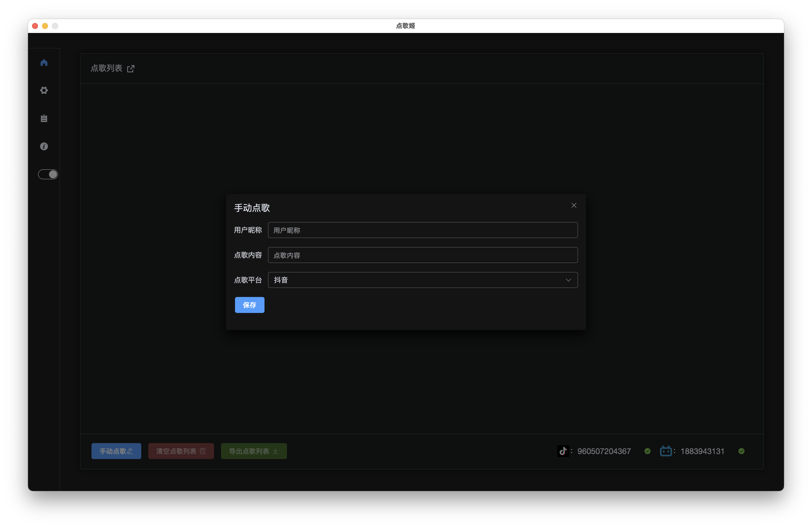812x528 pixels.
Task: Toggle the dark mode switch in sidebar
Action: 48,174
